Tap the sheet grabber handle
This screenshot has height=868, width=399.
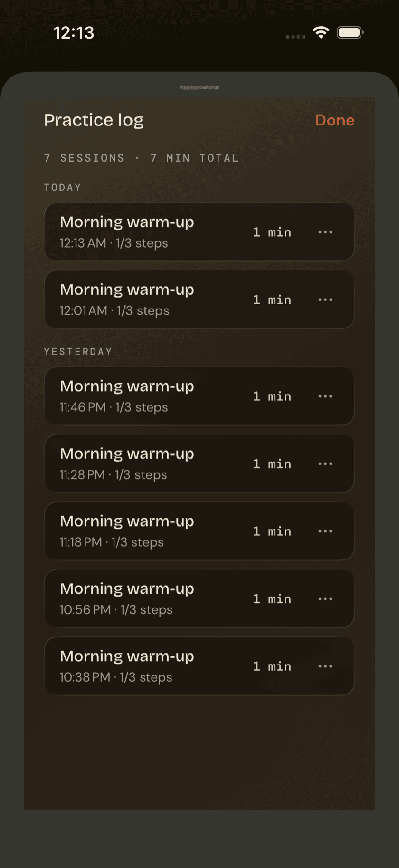(199, 87)
